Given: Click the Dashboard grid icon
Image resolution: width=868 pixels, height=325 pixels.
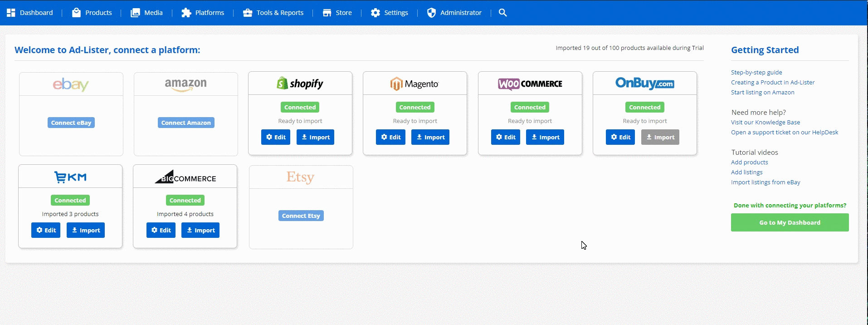Looking at the screenshot, I should (11, 13).
